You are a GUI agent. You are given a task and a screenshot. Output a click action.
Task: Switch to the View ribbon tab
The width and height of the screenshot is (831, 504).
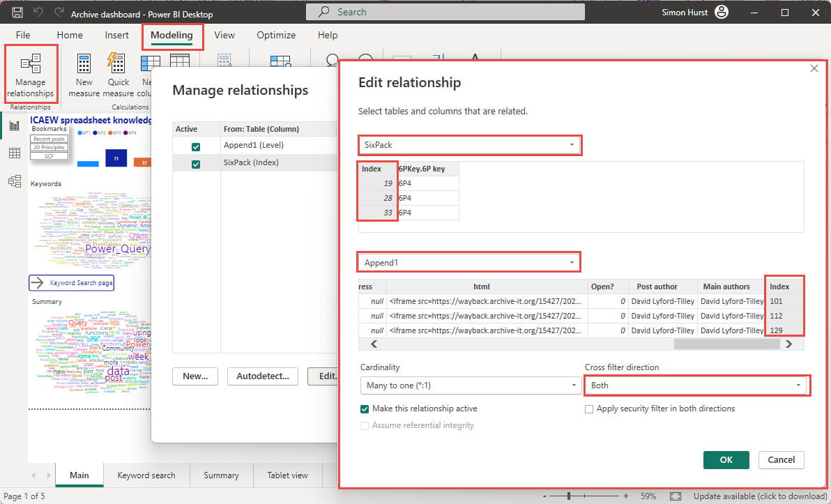coord(224,35)
